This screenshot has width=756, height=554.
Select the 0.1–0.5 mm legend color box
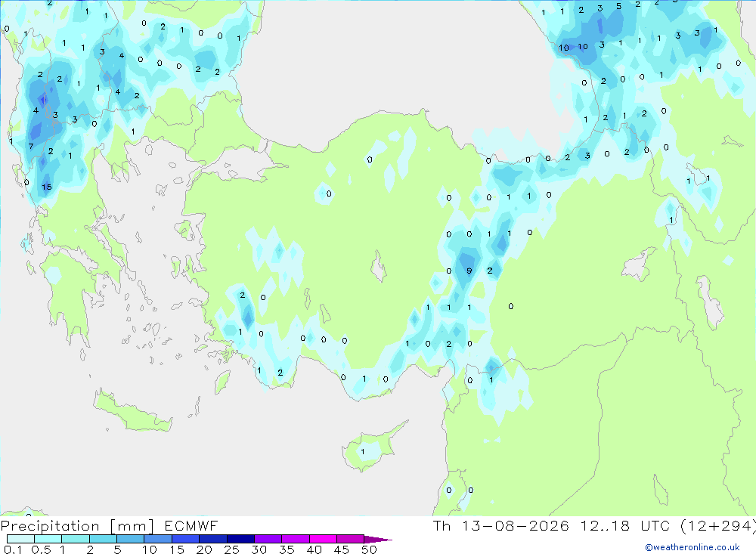point(20,539)
